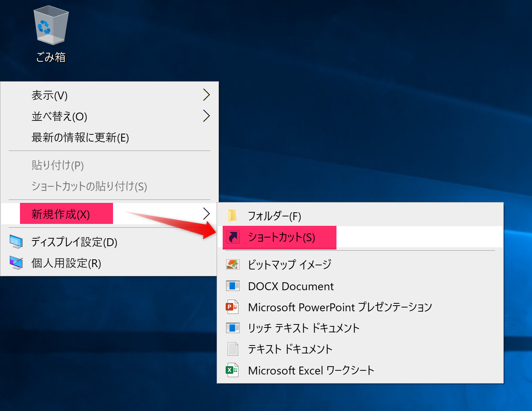Create a Microsoft Excel ワークシート

coord(310,370)
